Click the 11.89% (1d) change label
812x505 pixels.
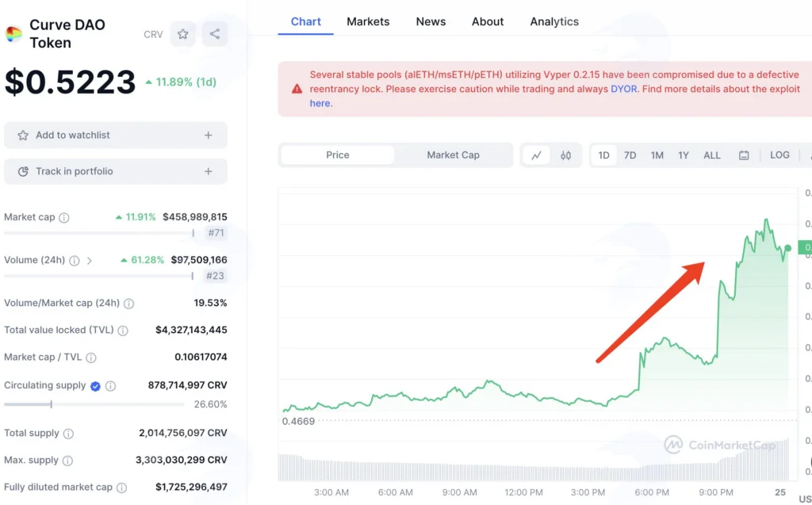[181, 82]
